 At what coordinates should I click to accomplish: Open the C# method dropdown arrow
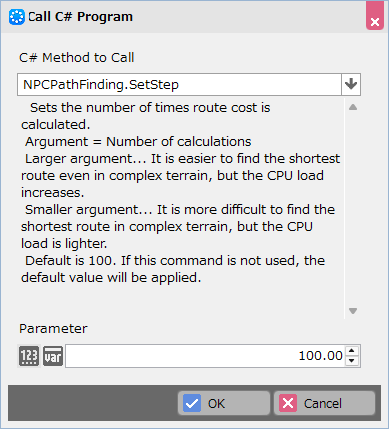[351, 84]
